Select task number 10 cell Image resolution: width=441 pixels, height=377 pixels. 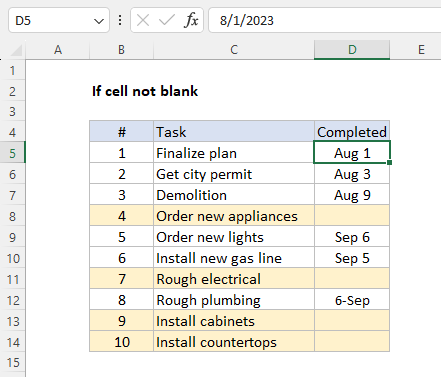[x=121, y=342]
